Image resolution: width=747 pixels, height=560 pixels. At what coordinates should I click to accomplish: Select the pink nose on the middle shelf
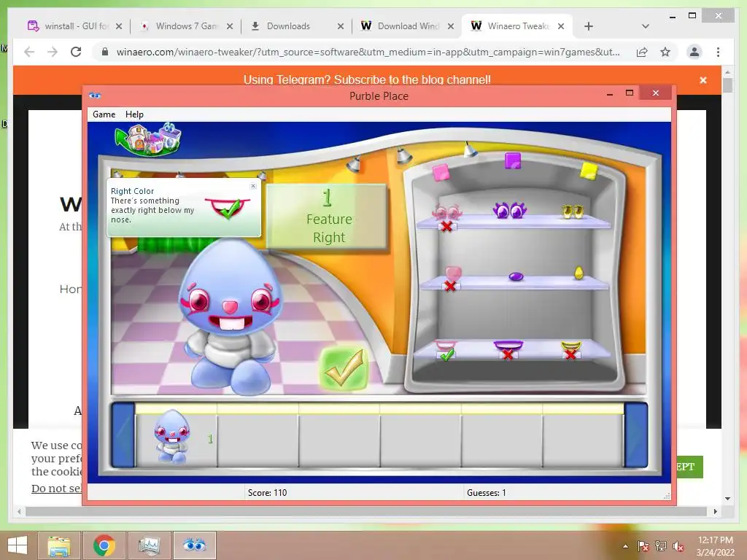pos(453,273)
